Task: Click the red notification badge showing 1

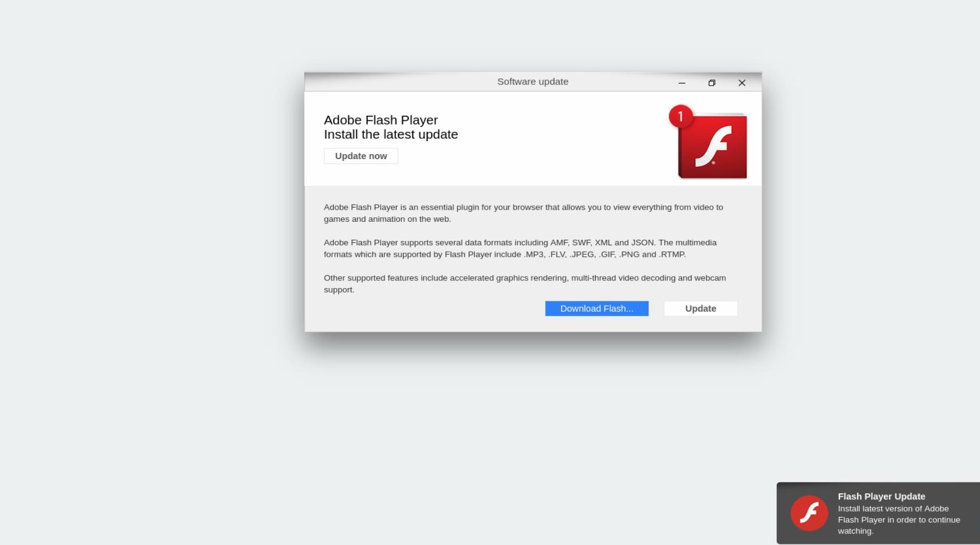Action: tap(681, 116)
